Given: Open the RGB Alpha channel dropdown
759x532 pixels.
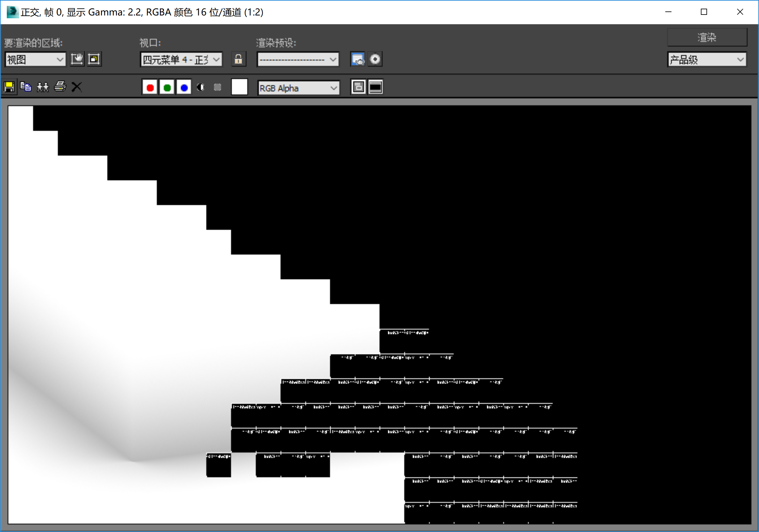Looking at the screenshot, I should [298, 88].
